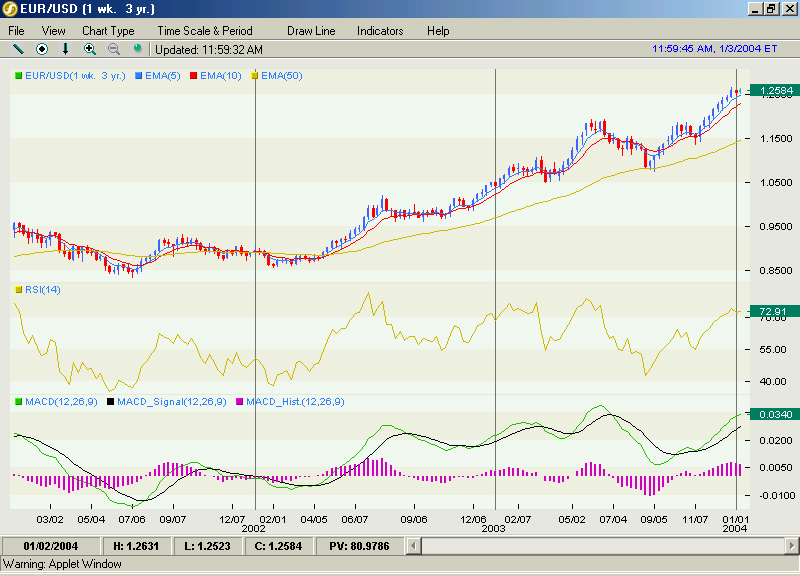
Task: Open the Chart Type menu
Action: (108, 31)
